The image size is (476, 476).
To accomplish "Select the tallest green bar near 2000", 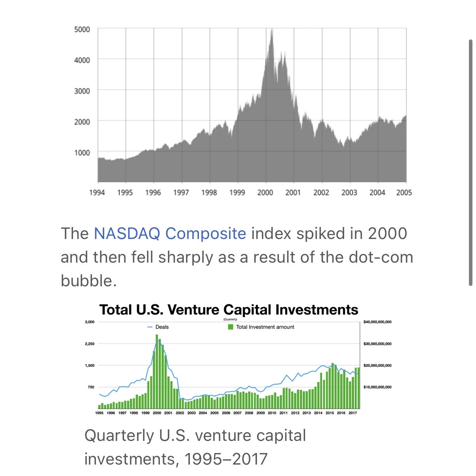I will 157,371.
